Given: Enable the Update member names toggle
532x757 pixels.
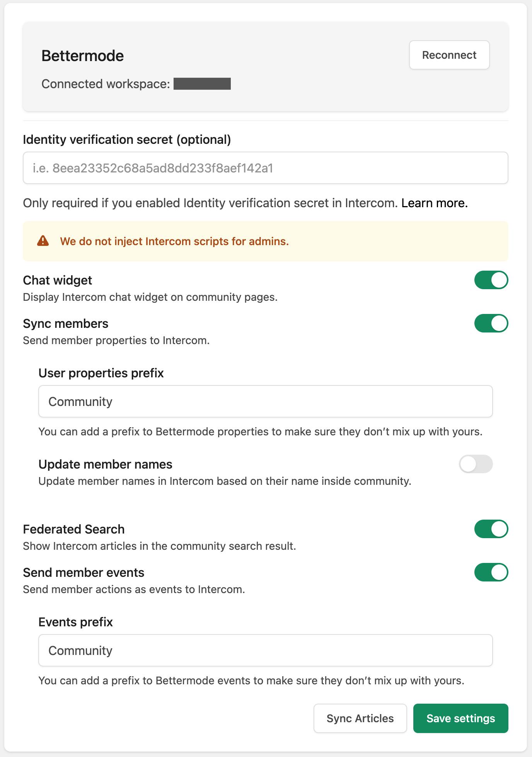Looking at the screenshot, I should click(476, 464).
